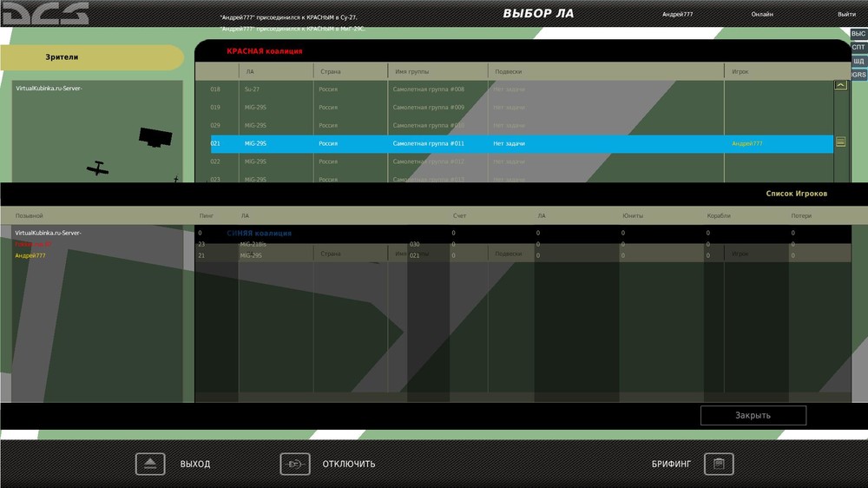The image size is (868, 488).
Task: Click the scrollbar thumb of aircraft list
Action: (x=840, y=142)
